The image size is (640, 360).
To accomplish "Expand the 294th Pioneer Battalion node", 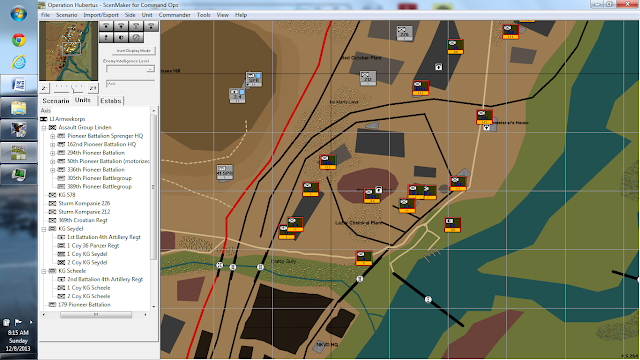I will [52, 153].
